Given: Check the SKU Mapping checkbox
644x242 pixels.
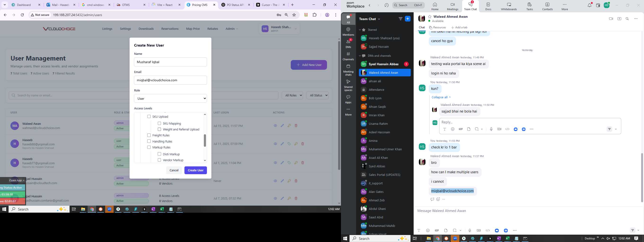Looking at the screenshot, I should (x=159, y=123).
